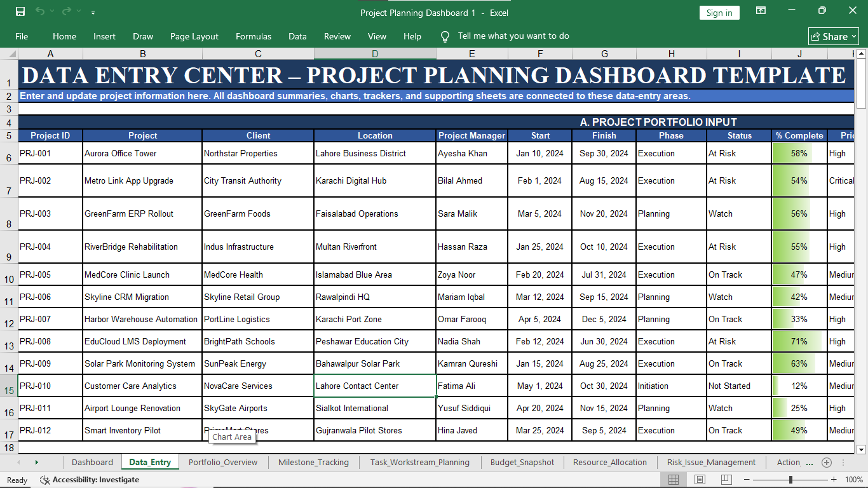The width and height of the screenshot is (868, 488).
Task: Click the lightbulb Tell me icon
Action: pyautogui.click(x=445, y=36)
